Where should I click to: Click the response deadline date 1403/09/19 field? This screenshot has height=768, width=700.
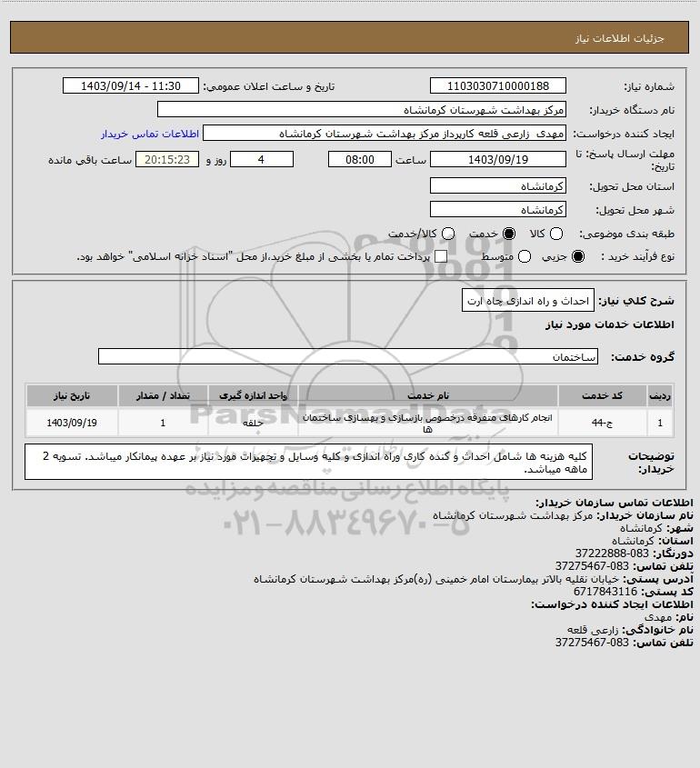coord(497,159)
